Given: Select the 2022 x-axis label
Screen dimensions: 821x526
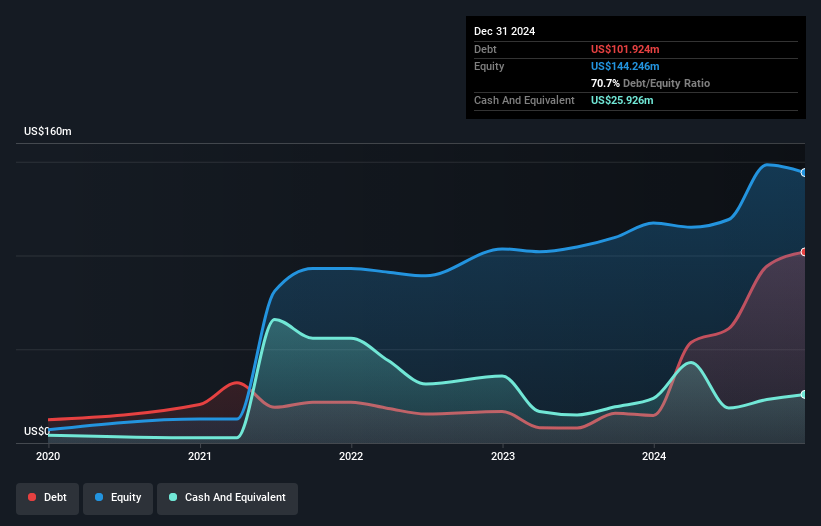Looking at the screenshot, I should (351, 456).
